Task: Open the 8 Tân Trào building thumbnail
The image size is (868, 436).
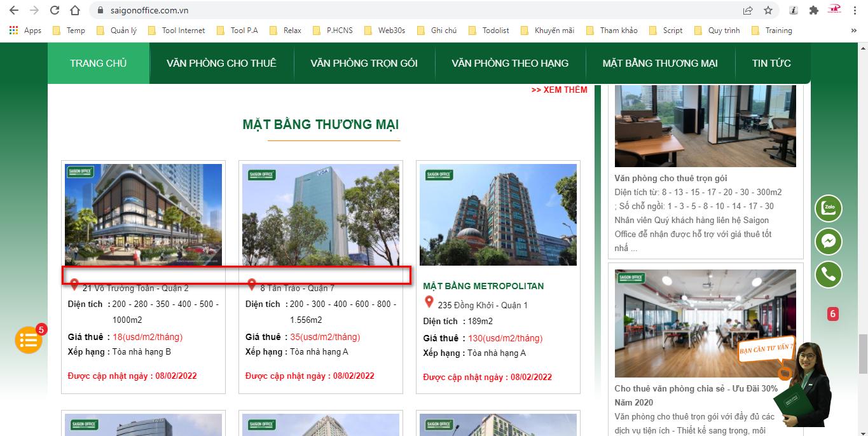Action: click(x=320, y=214)
